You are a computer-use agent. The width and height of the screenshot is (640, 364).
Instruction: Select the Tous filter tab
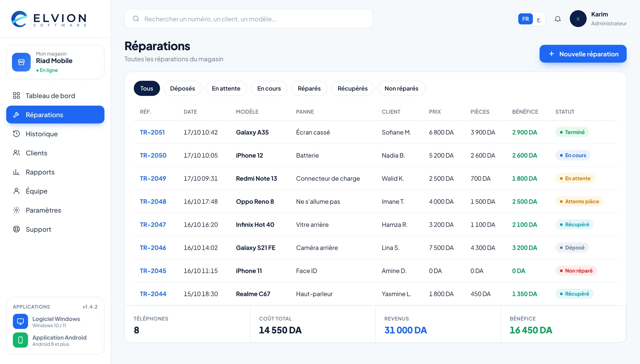pos(147,88)
